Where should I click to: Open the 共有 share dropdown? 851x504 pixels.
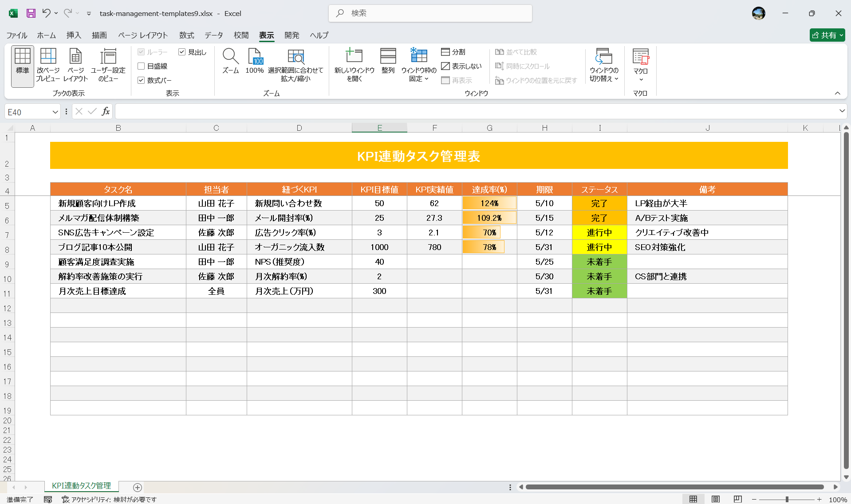click(827, 35)
